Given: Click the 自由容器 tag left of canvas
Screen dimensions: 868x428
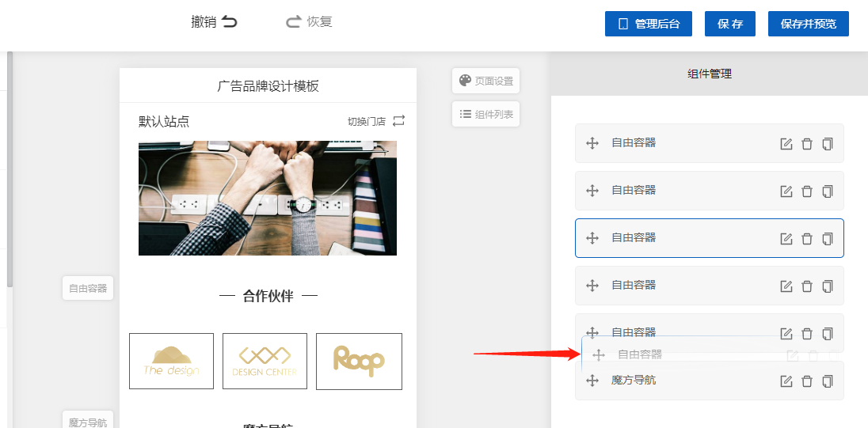Looking at the screenshot, I should point(88,288).
